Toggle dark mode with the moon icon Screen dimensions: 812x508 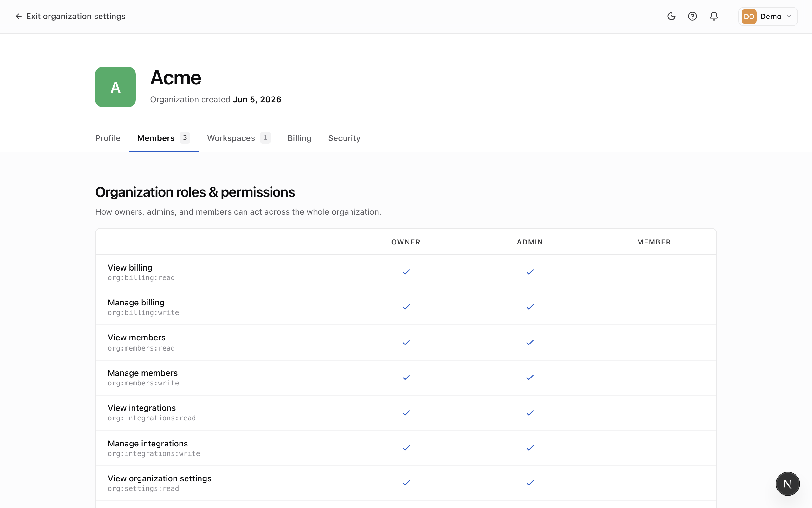tap(671, 16)
